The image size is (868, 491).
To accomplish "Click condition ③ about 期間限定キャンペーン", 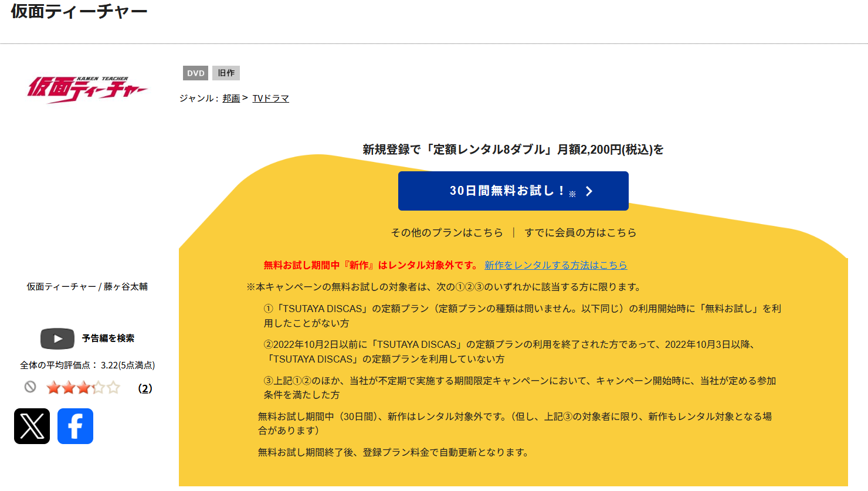I will coord(520,388).
